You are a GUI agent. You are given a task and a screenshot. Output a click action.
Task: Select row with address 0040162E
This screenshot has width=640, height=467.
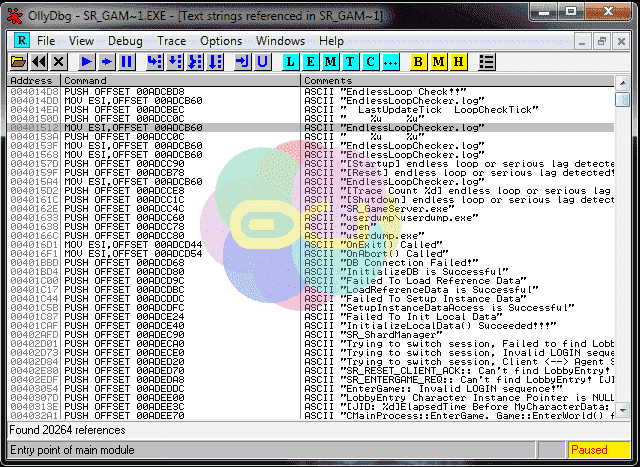[311, 209]
